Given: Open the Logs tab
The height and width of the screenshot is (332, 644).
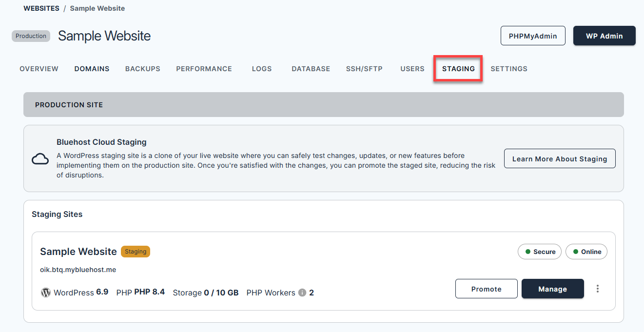Looking at the screenshot, I should [x=261, y=69].
